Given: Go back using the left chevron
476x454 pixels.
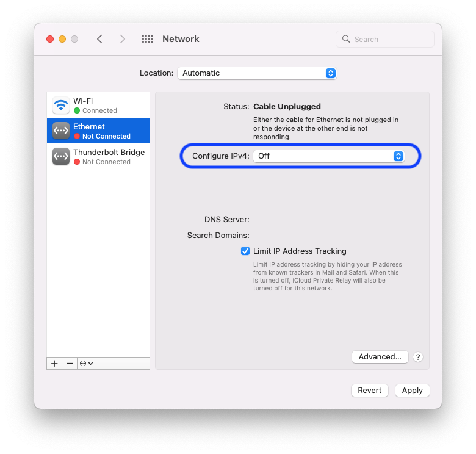Looking at the screenshot, I should tap(99, 39).
